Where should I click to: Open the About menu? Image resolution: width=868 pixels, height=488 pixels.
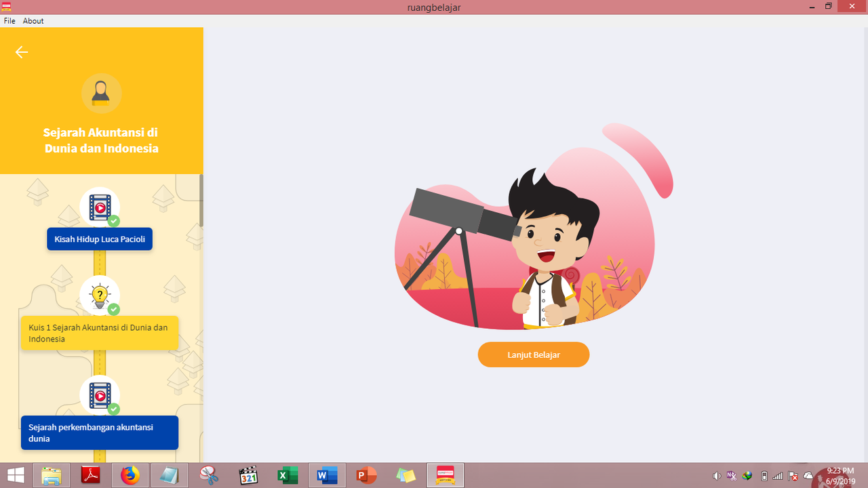pyautogui.click(x=33, y=21)
